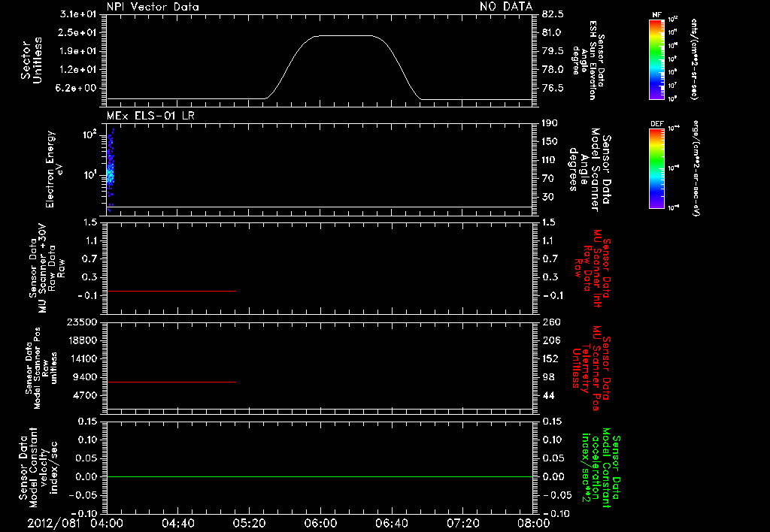Image resolution: width=770 pixels, height=532 pixels.
Task: Click the green zero line in the velocity panel
Action: tap(320, 476)
